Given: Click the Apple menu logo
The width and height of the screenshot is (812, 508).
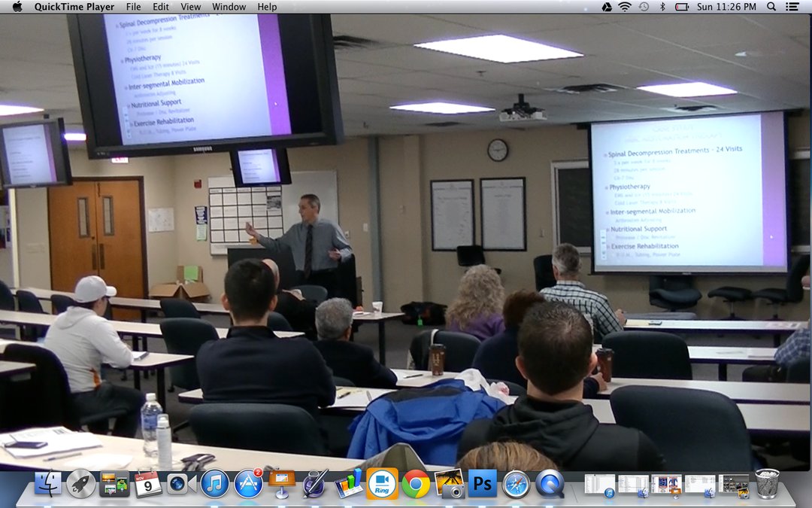Looking at the screenshot, I should (x=17, y=7).
